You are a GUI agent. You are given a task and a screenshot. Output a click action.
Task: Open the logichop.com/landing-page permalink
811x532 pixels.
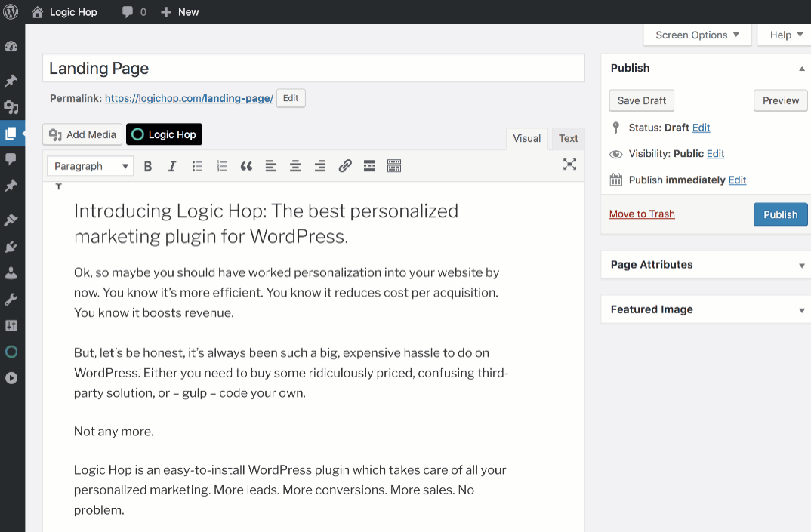coord(189,98)
